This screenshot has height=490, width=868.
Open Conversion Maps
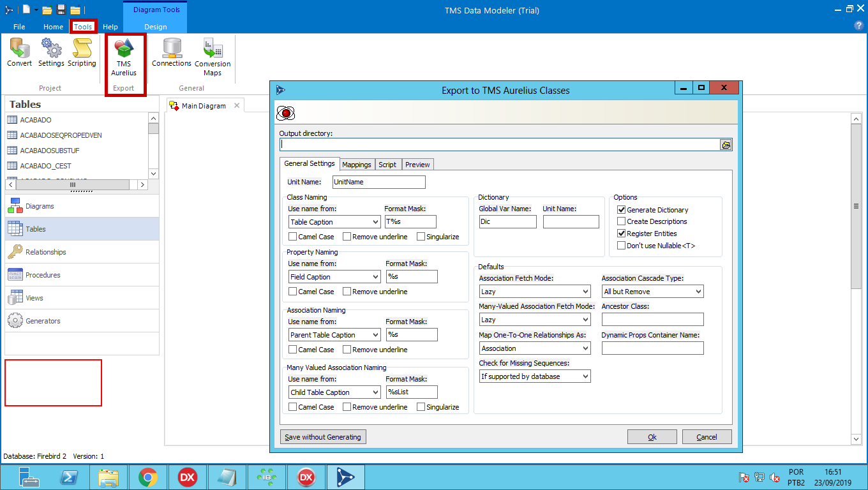coord(213,57)
